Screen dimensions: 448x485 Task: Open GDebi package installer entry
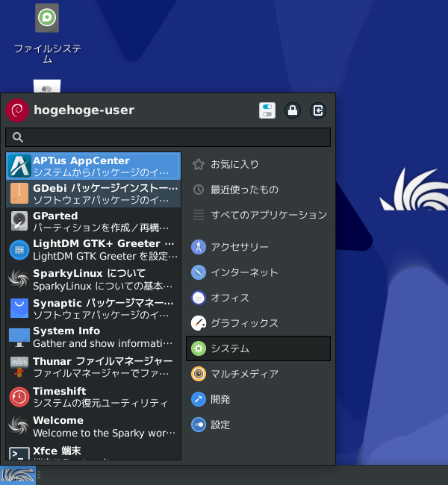tap(93, 194)
